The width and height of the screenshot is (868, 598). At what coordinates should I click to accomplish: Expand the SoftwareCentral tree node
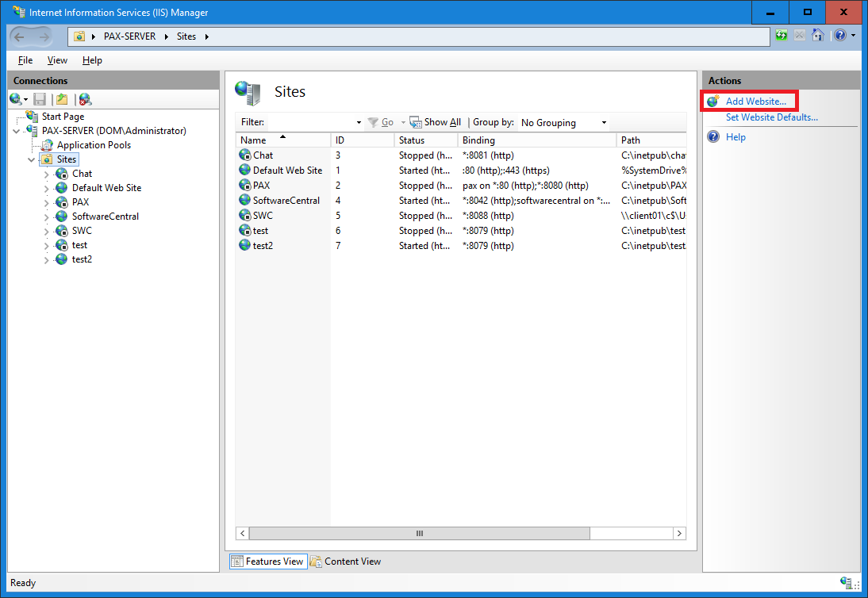point(46,217)
